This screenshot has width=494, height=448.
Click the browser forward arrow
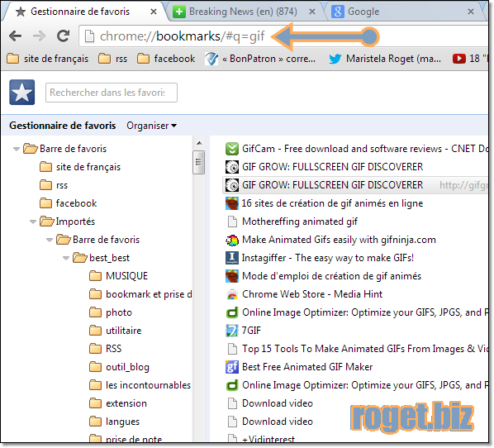(39, 36)
